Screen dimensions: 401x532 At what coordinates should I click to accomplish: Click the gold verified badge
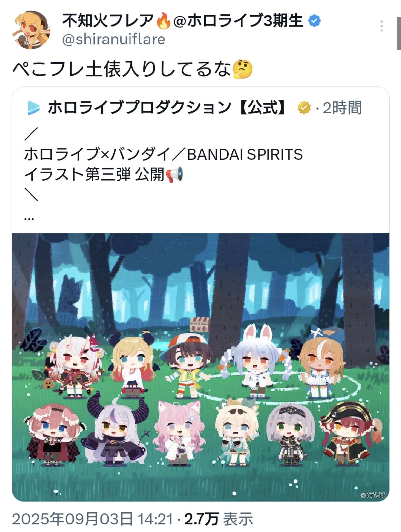click(304, 108)
